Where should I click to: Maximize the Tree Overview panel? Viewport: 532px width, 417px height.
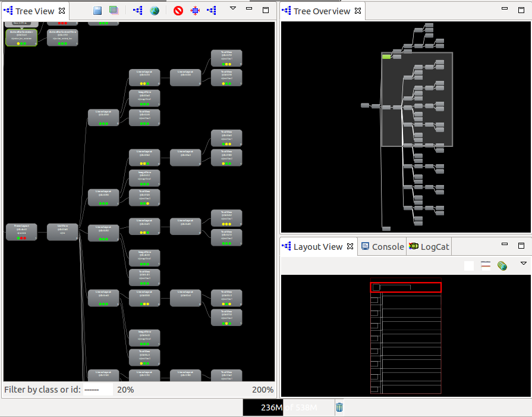click(521, 10)
